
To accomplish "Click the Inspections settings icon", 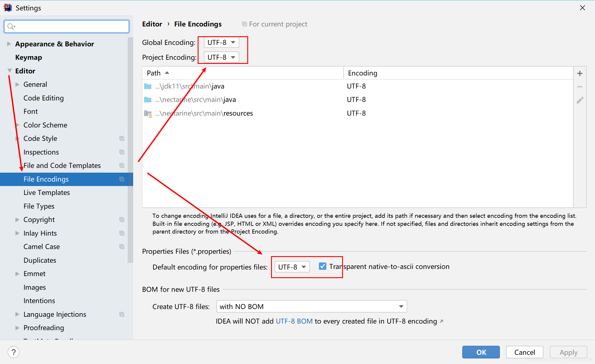I will click(x=122, y=152).
